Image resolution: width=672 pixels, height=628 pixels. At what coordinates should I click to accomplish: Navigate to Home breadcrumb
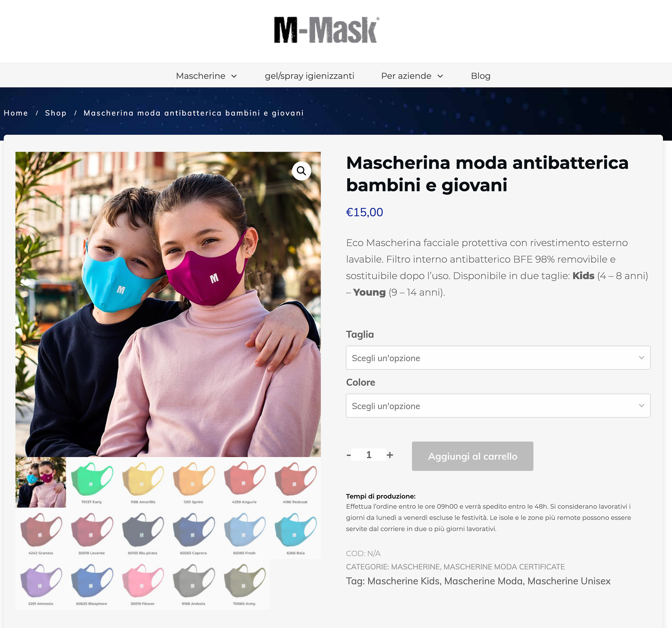(x=16, y=113)
